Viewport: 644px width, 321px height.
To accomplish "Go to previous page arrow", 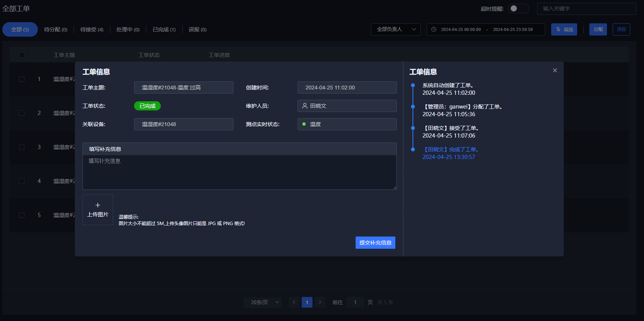I will pyautogui.click(x=294, y=302).
